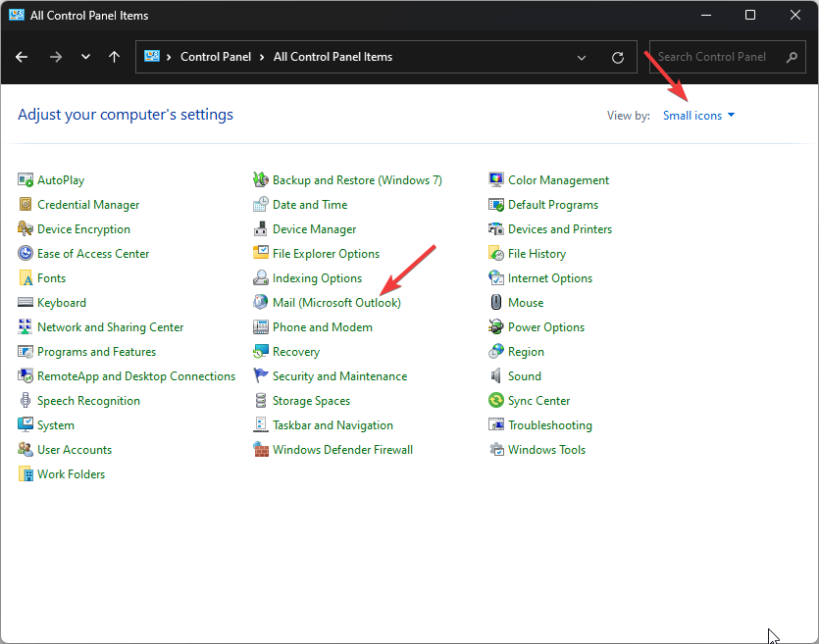819x644 pixels.
Task: Open Storage Spaces link
Action: point(311,401)
